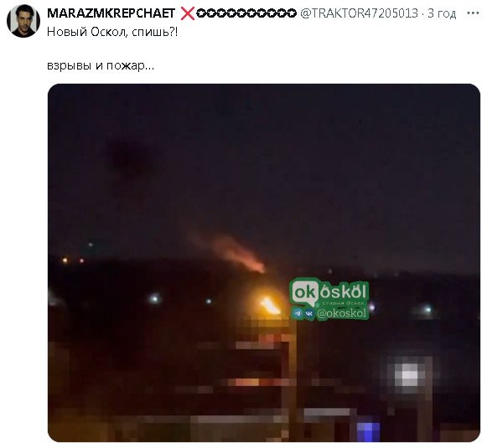The height and width of the screenshot is (448, 487).
Task: Click the tweet text 'Новый Оскол, спишь?!'
Action: pos(112,32)
